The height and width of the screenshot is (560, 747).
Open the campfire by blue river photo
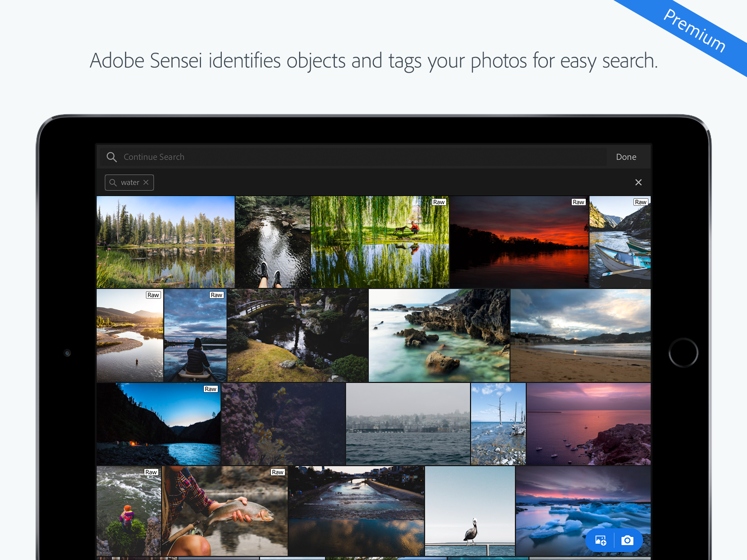(x=159, y=424)
